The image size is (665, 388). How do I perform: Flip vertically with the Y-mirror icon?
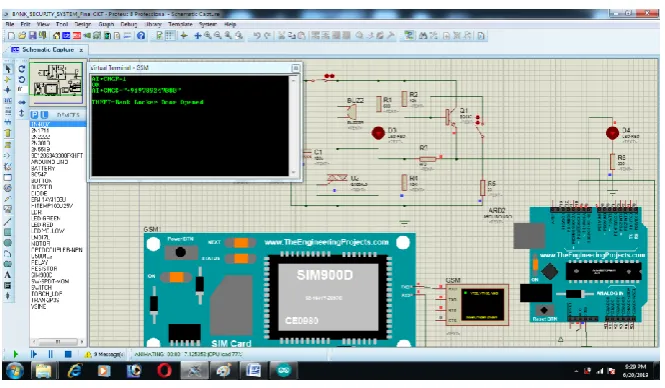pos(22,113)
